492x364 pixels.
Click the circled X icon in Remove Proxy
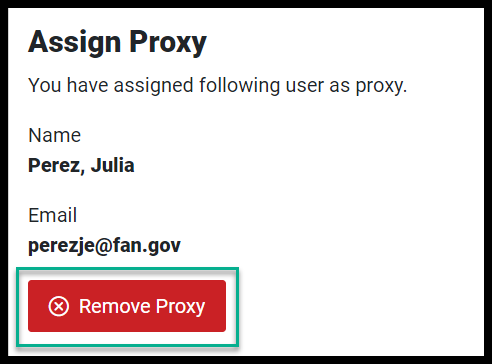(59, 306)
